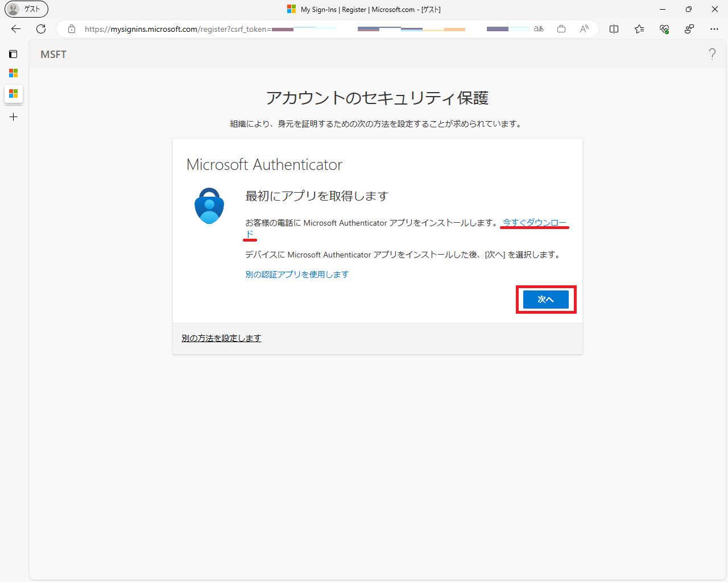Select the active My Sign-Ins vertical tab

13,93
